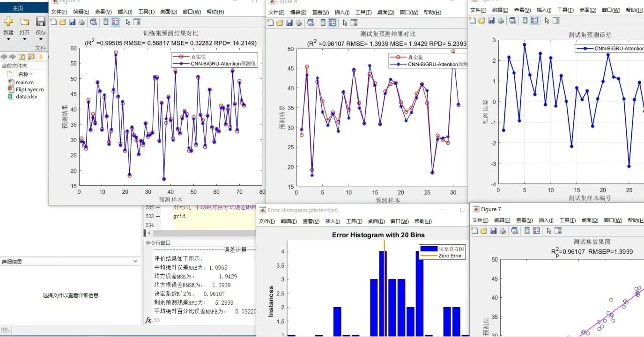
Task: Click Save icon in Figure 7 toolbar
Action: (492, 231)
